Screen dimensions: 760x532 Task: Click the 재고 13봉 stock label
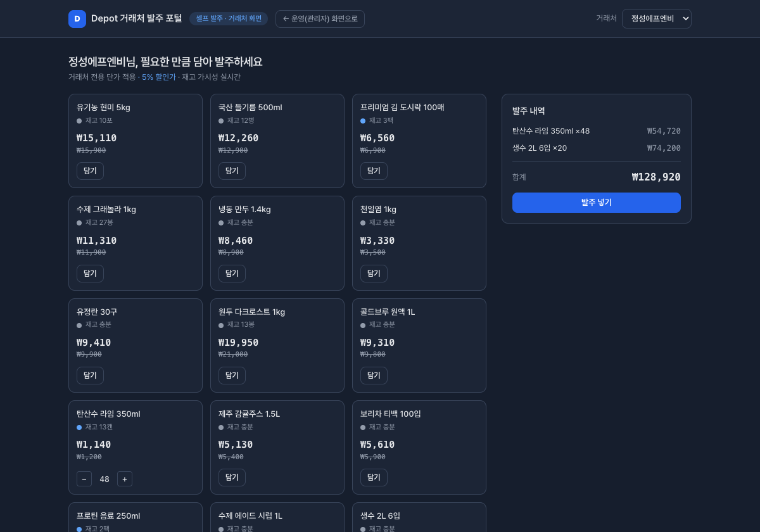[x=241, y=324]
